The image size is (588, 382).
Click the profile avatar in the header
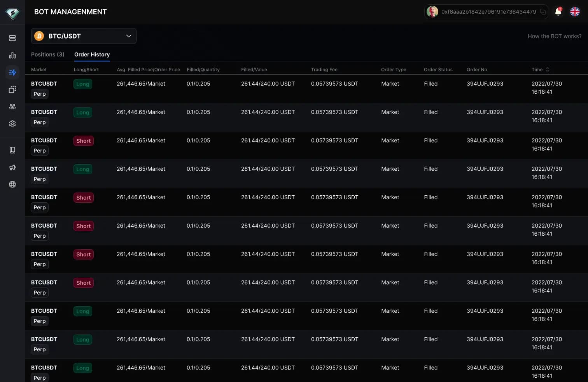tap(432, 12)
